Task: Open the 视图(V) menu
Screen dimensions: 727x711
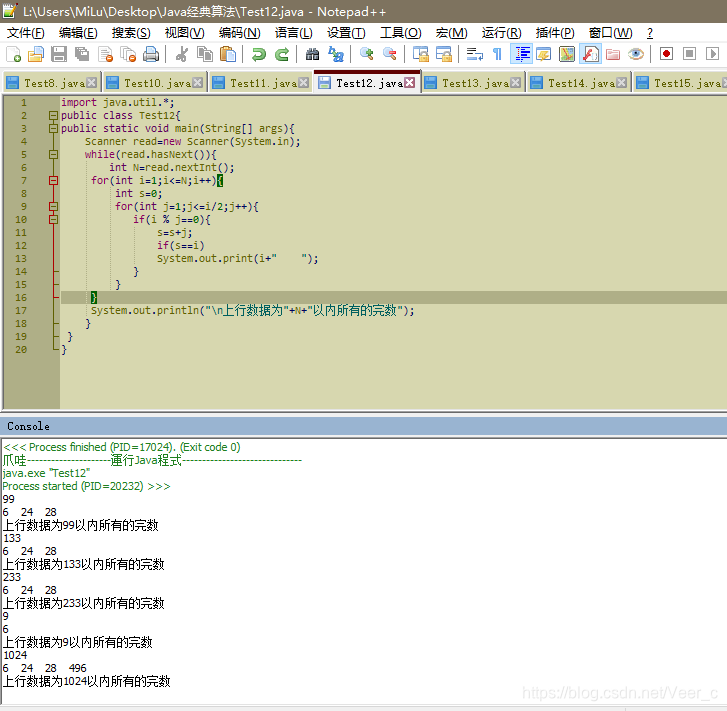Action: (x=184, y=33)
